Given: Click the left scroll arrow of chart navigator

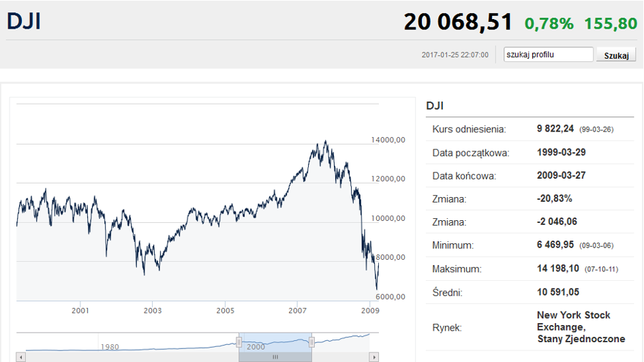Looking at the screenshot, I should [x=21, y=357].
